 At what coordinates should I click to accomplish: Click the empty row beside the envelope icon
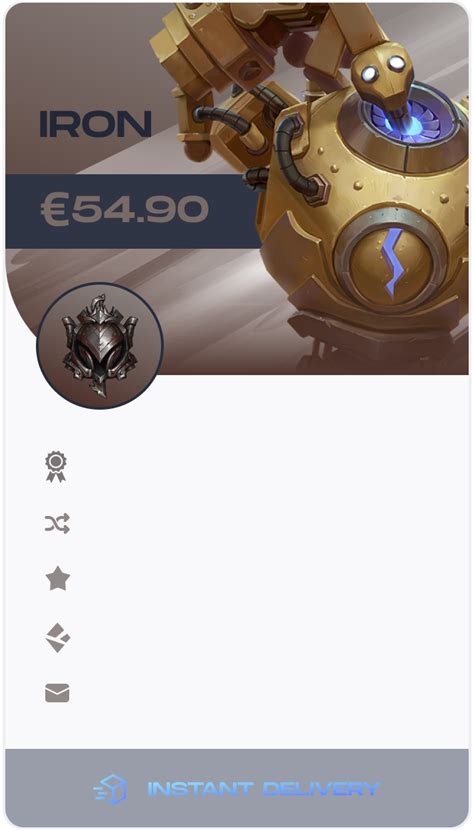pos(265,693)
